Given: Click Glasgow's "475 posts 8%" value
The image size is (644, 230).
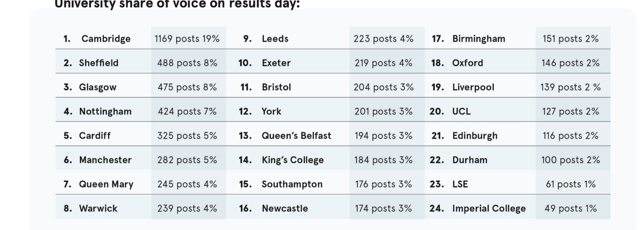Looking at the screenshot, I should (187, 87).
